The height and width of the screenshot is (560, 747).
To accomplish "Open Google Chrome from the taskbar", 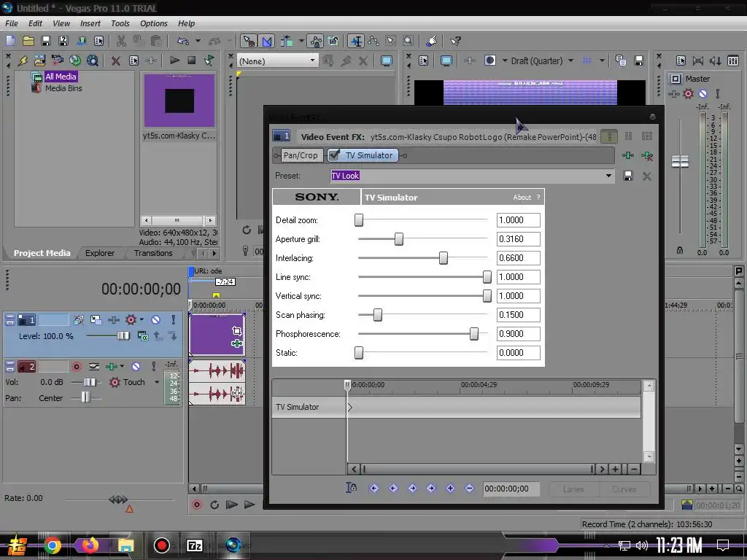I will click(x=53, y=545).
